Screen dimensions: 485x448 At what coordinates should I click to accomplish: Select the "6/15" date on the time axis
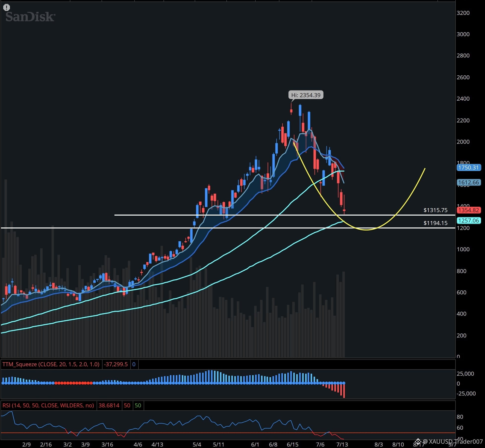click(x=293, y=444)
